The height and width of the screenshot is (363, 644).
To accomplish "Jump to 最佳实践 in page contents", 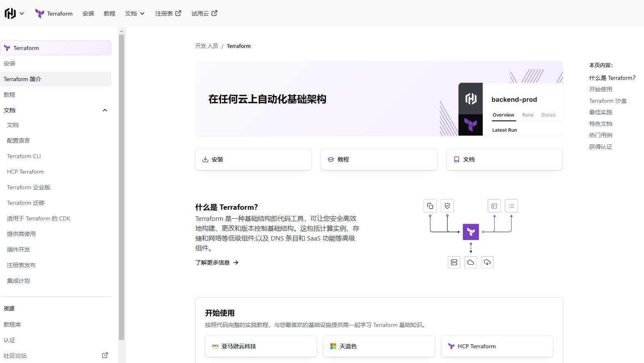I will (601, 112).
